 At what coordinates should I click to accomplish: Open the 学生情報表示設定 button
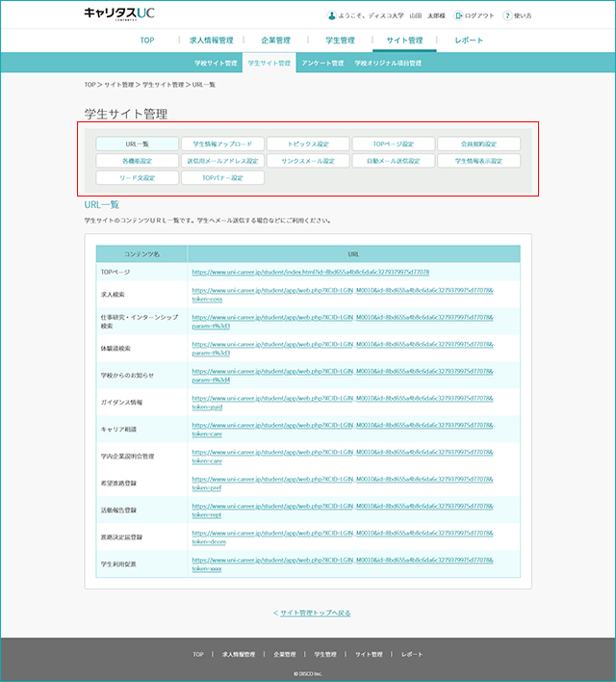point(478,161)
